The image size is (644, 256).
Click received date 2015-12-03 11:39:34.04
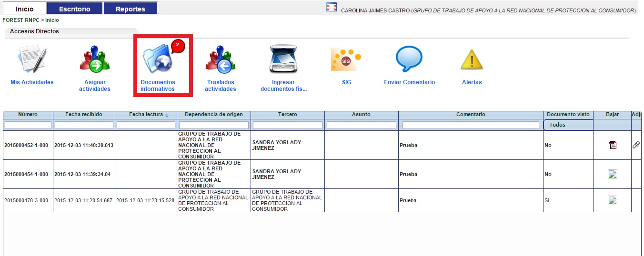click(x=82, y=174)
